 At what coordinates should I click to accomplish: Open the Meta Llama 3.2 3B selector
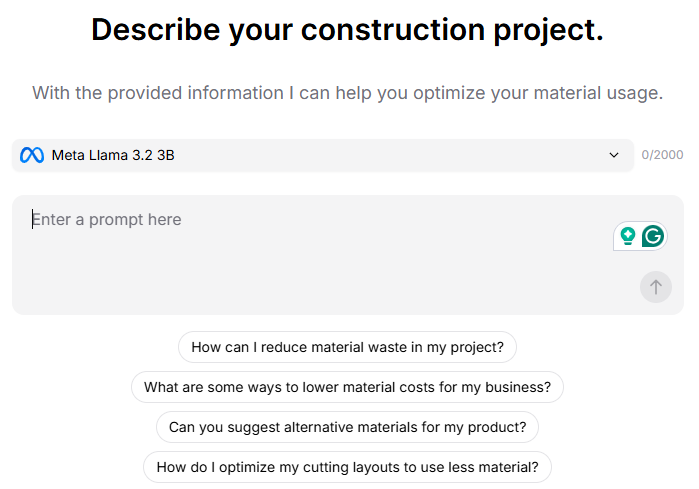(x=322, y=155)
